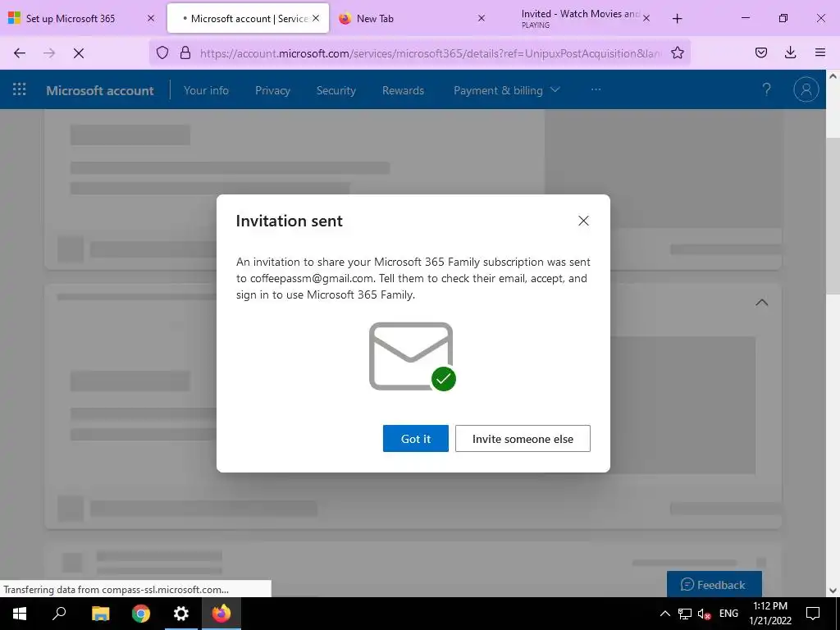Open the Windows Start menu
The height and width of the screenshot is (630, 840).
(20, 614)
